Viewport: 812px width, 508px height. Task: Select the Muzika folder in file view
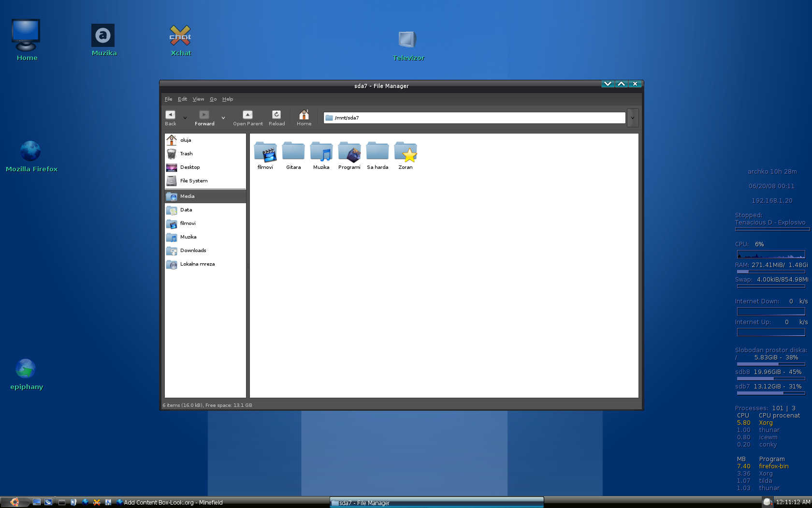(321, 156)
